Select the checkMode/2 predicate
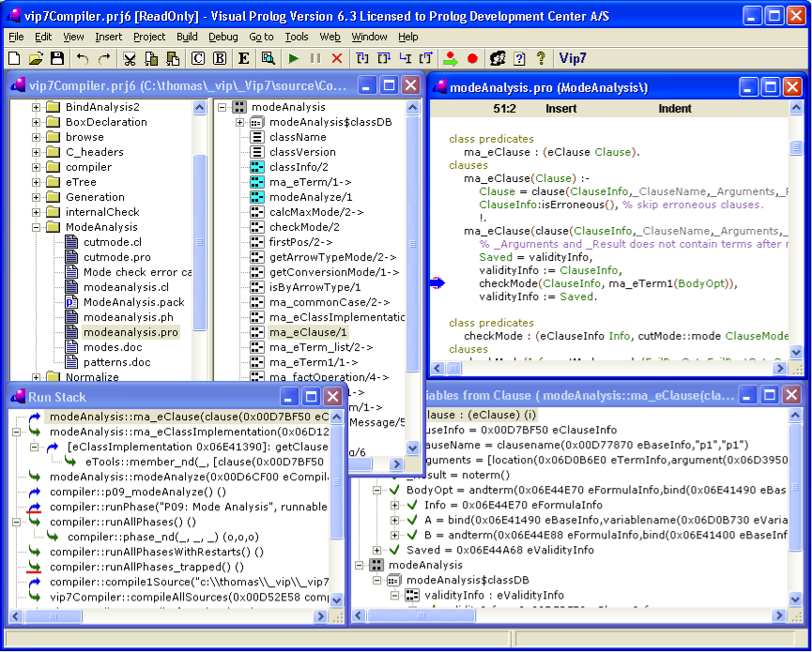The image size is (812, 652). [x=304, y=227]
